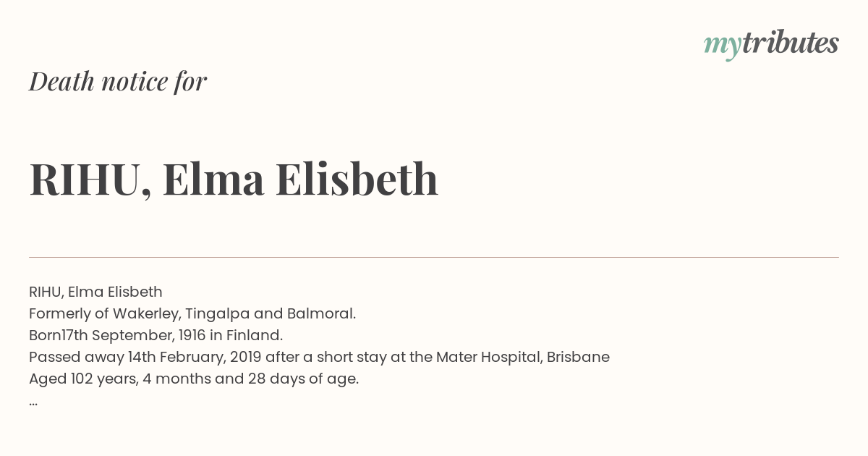Select the "Born17th September, 1916" line
Screen dimensions: 868x456
(x=156, y=335)
